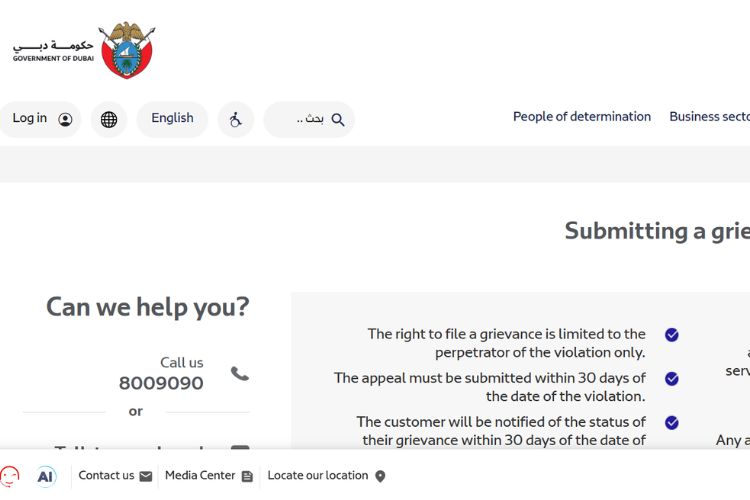This screenshot has width=750, height=500.
Task: Click the phone icon beside Call us
Action: pyautogui.click(x=240, y=373)
